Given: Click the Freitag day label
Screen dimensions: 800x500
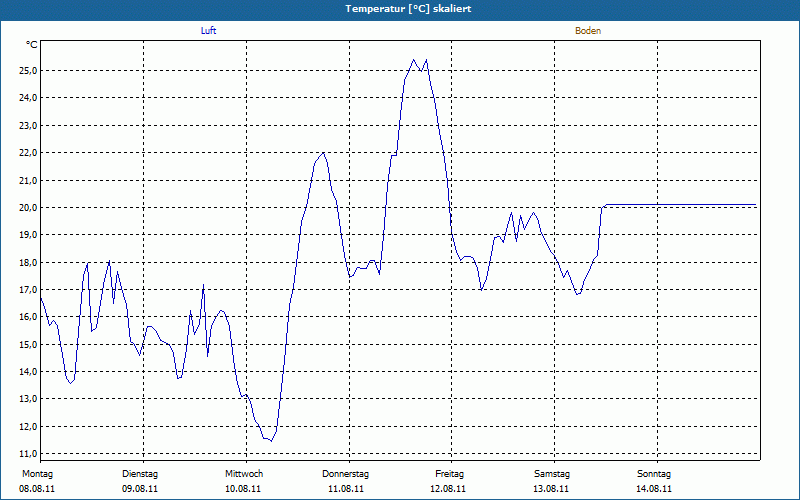Looking at the screenshot, I should (449, 474).
